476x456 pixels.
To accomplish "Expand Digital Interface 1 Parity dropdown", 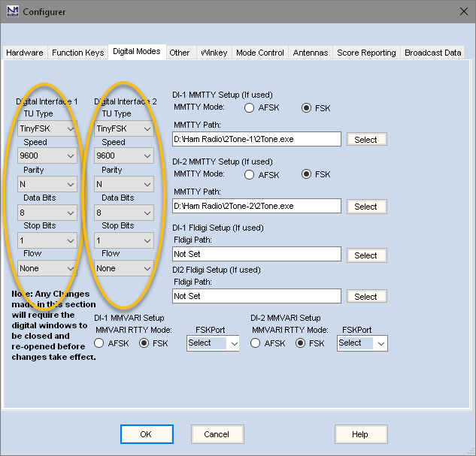I will pyautogui.click(x=47, y=184).
